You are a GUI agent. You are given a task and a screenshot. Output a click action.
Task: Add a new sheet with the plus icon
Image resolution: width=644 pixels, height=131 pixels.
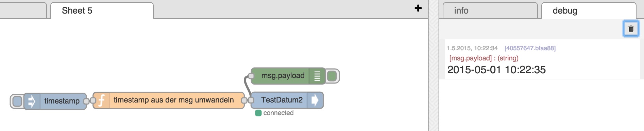(x=418, y=8)
